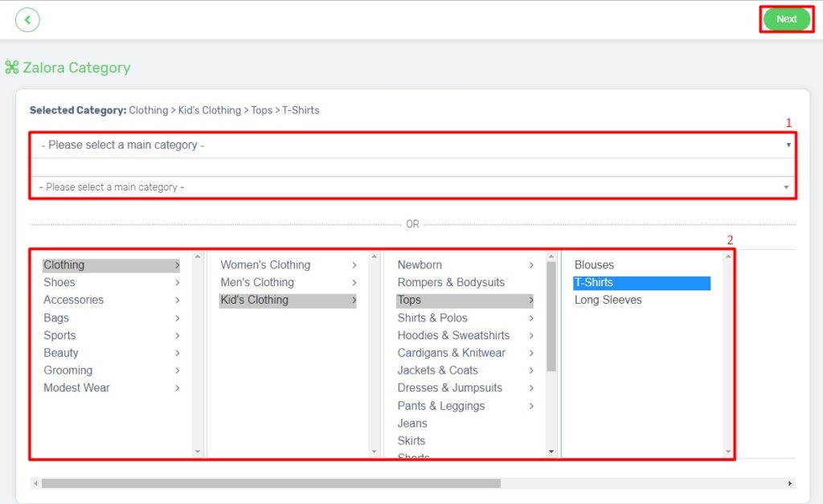Open the first main category dropdown
Screen dimensions: 823x504
click(412, 145)
